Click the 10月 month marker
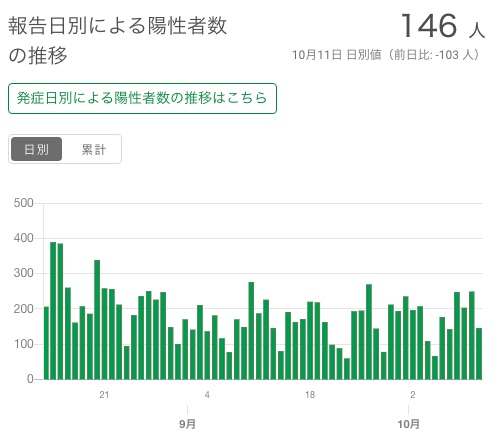Screen dimensions: 492x434 click(408, 424)
